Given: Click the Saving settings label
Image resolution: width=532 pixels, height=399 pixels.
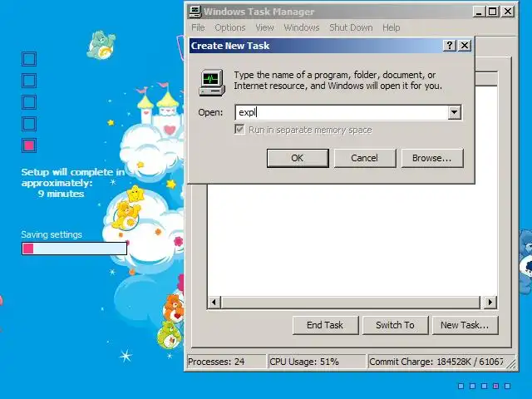Looking at the screenshot, I should coord(52,234).
